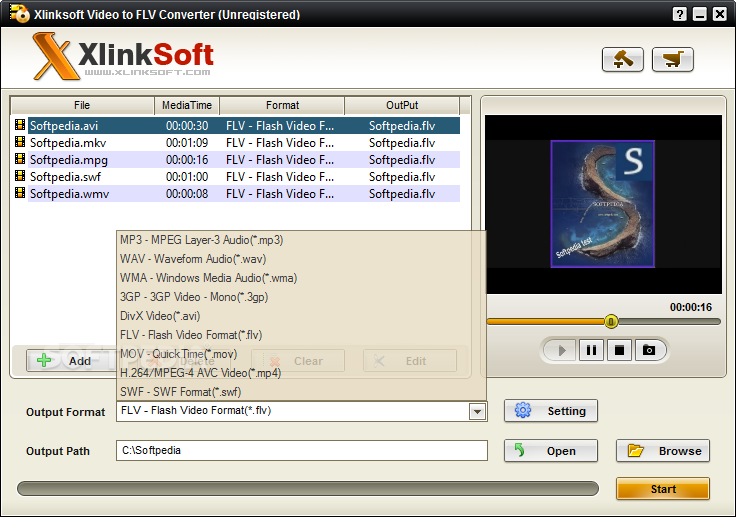
Task: Click the help question mark icon
Action: [679, 14]
